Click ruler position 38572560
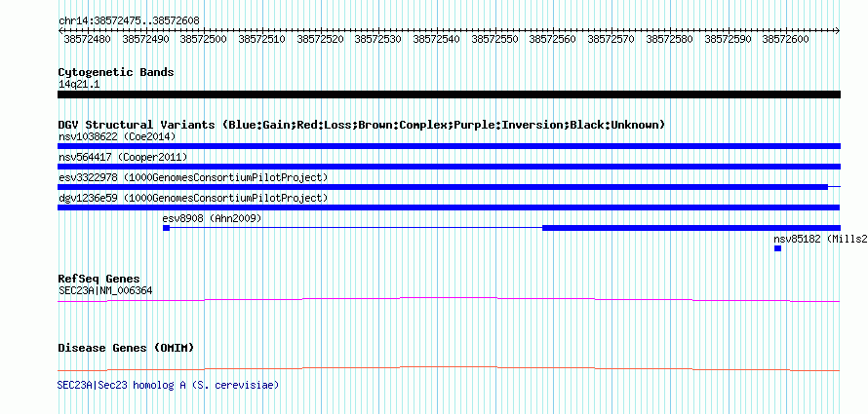 pyautogui.click(x=552, y=39)
